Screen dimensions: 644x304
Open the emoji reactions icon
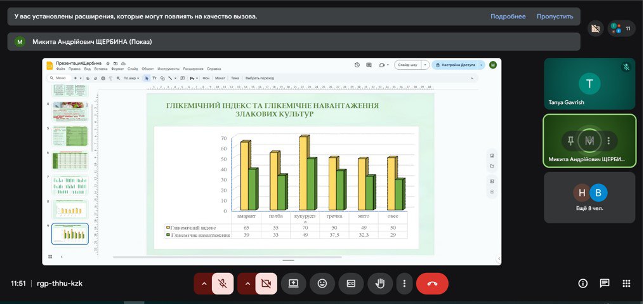point(322,284)
